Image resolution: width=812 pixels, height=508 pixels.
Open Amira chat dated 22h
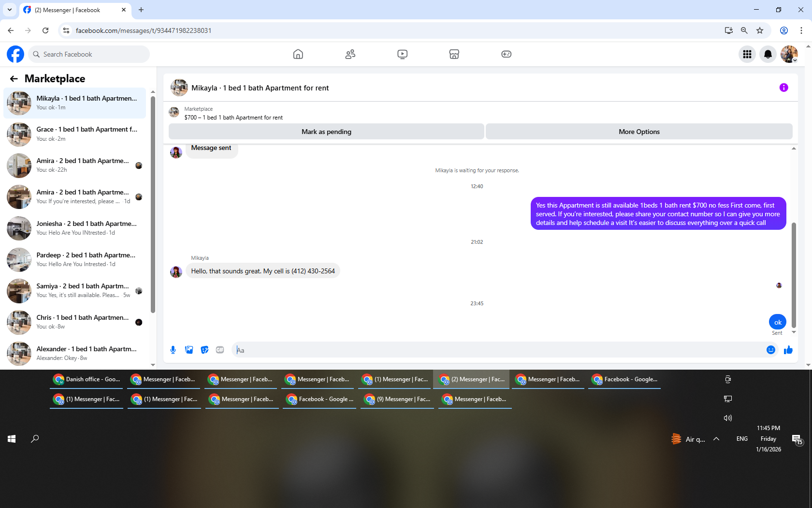pyautogui.click(x=74, y=165)
